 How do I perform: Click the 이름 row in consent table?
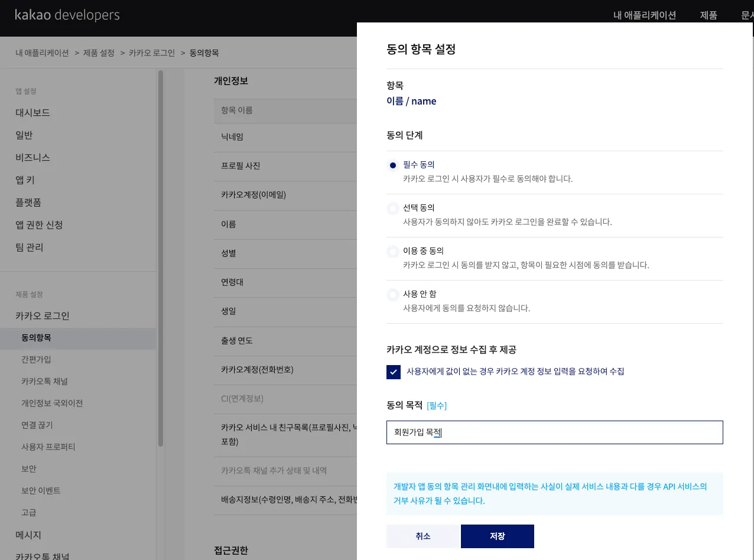click(285, 224)
